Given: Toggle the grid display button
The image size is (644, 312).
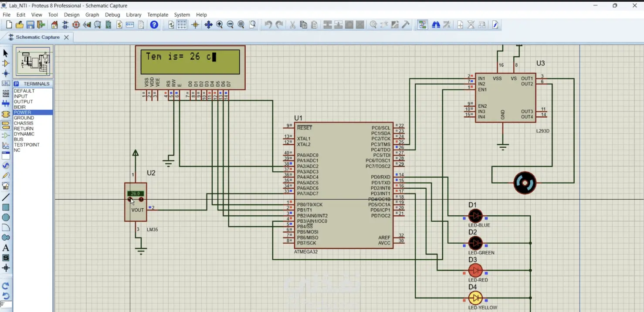Looking at the screenshot, I should tap(182, 25).
